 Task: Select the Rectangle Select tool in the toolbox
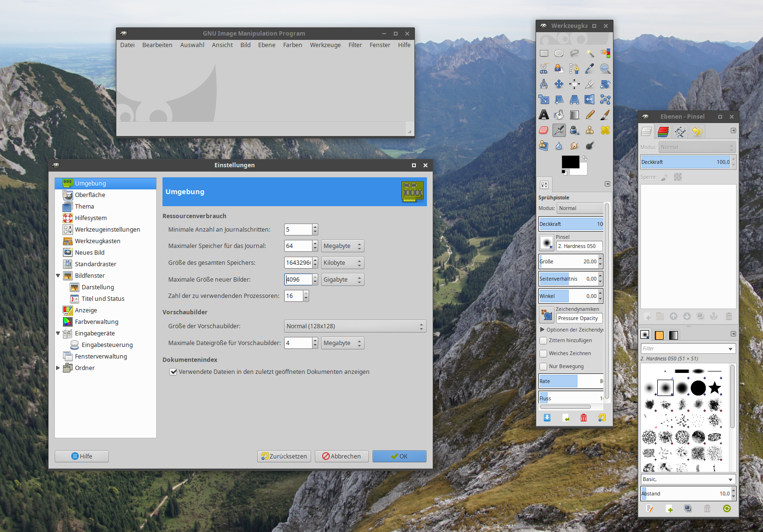[544, 53]
